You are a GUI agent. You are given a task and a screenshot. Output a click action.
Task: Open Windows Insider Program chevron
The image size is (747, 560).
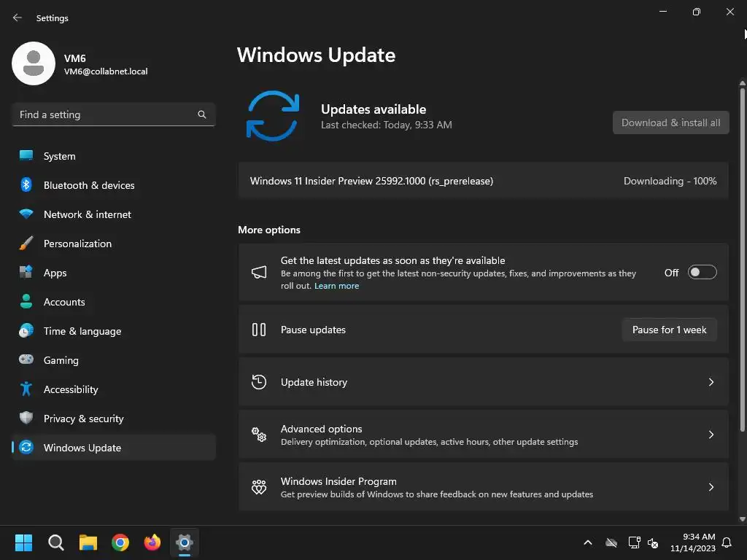711,486
